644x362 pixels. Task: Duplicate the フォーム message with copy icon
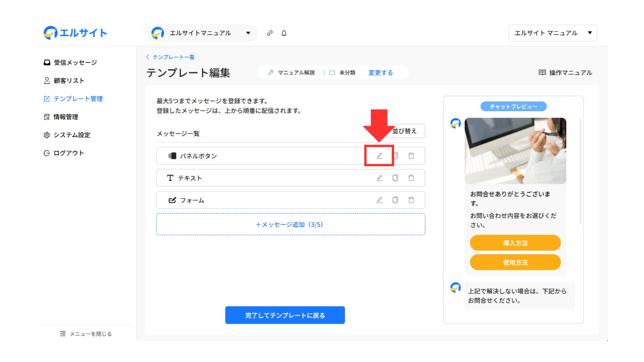pos(395,200)
